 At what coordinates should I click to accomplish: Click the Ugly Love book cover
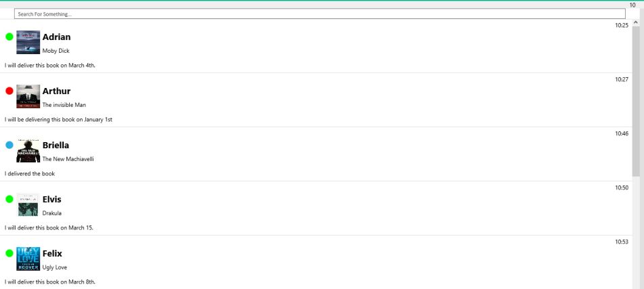coord(28,259)
